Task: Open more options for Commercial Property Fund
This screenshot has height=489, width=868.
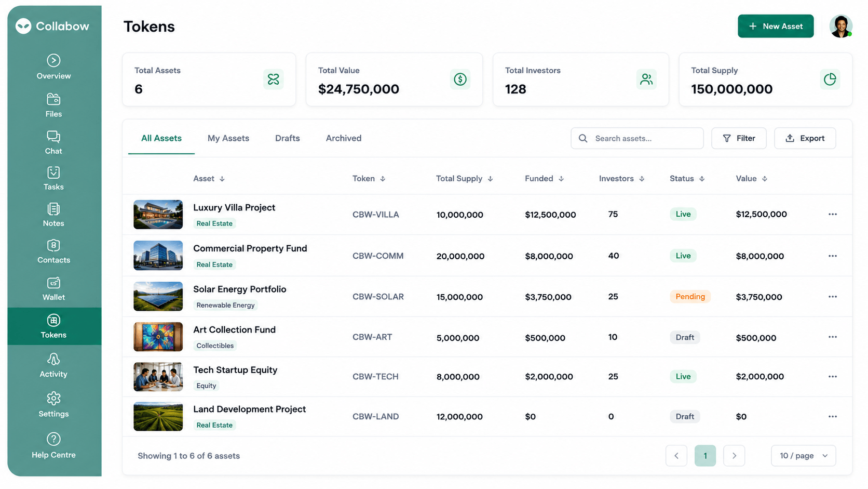Action: [833, 256]
